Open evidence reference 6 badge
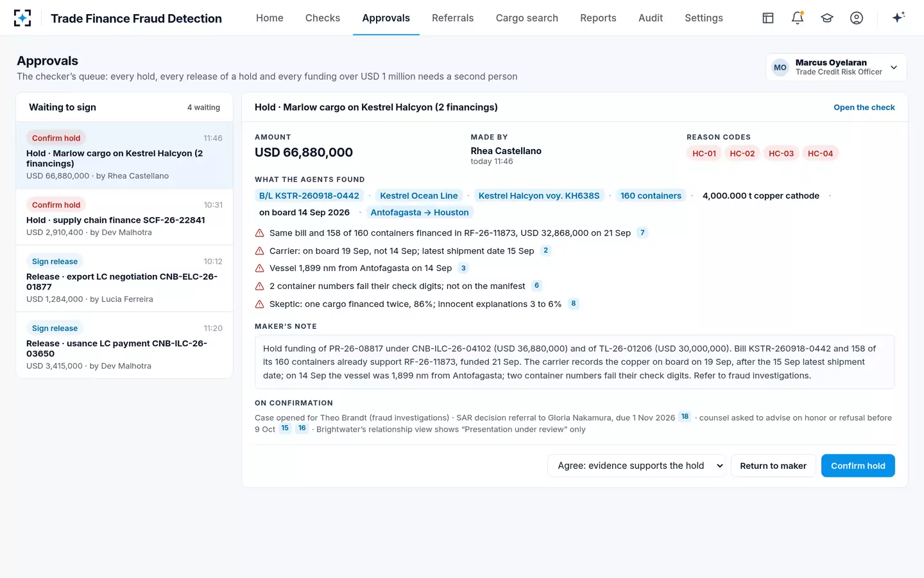Viewport: 924px width, 578px height. click(x=536, y=285)
